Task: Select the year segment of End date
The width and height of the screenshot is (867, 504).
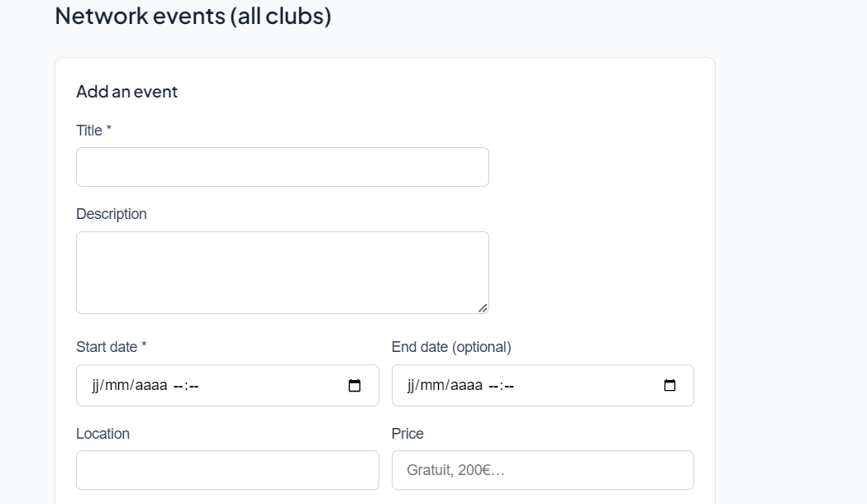Action: [466, 386]
